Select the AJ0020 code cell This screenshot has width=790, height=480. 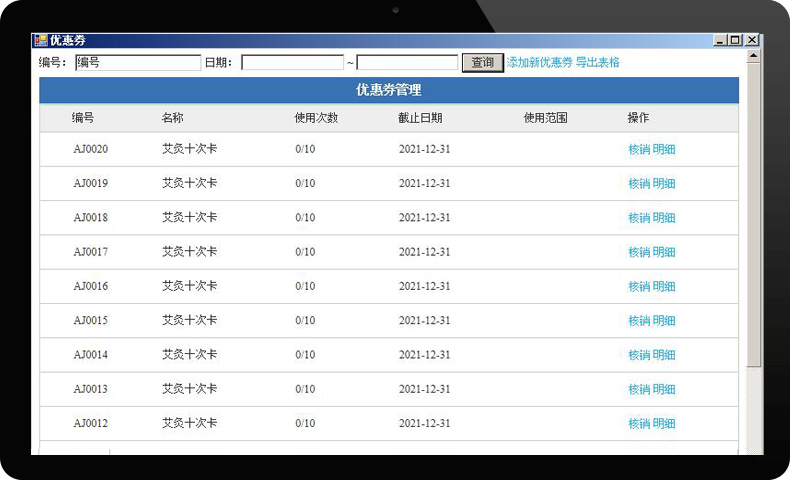(x=91, y=149)
